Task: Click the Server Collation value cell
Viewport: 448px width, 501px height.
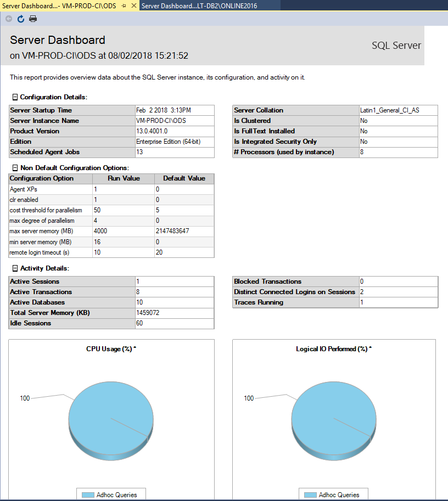Action: (399, 110)
